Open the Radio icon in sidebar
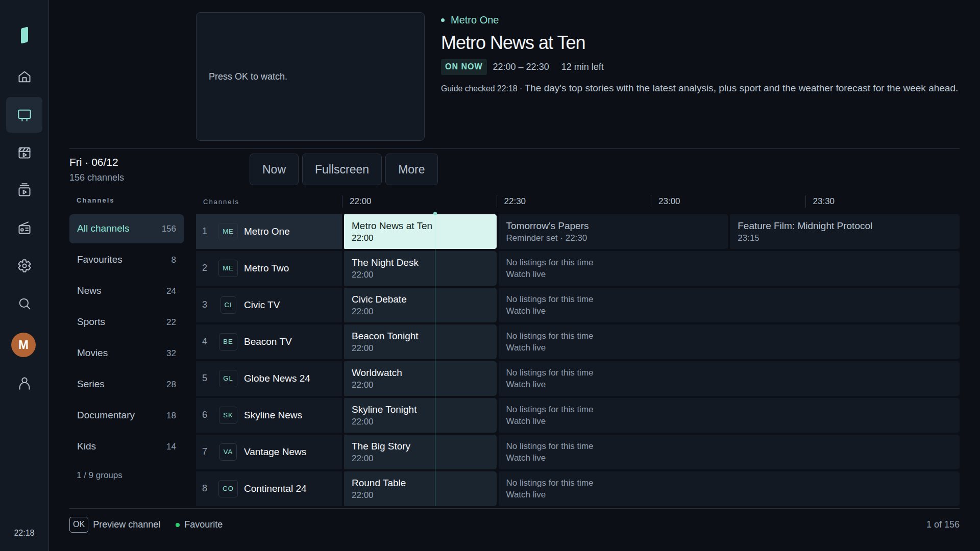The height and width of the screenshot is (551, 980). [24, 228]
